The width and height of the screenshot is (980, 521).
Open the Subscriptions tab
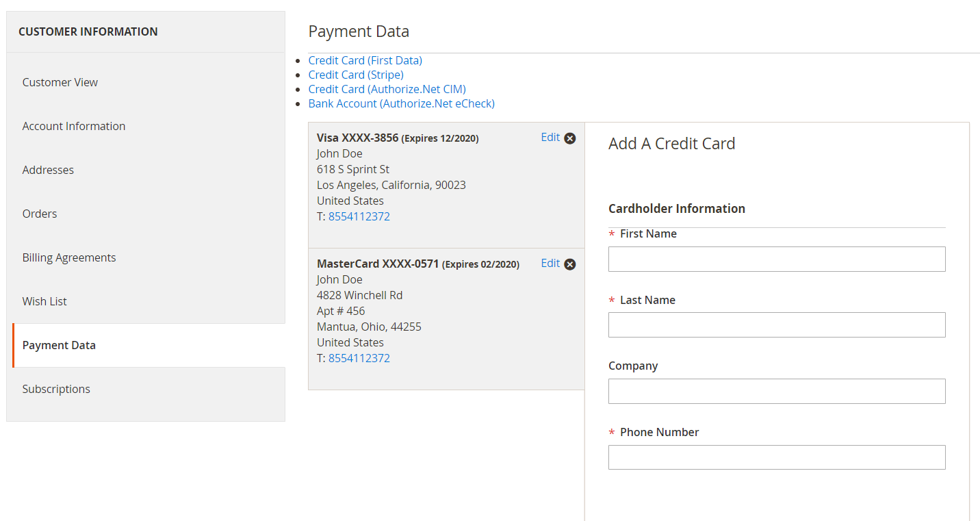tap(56, 389)
